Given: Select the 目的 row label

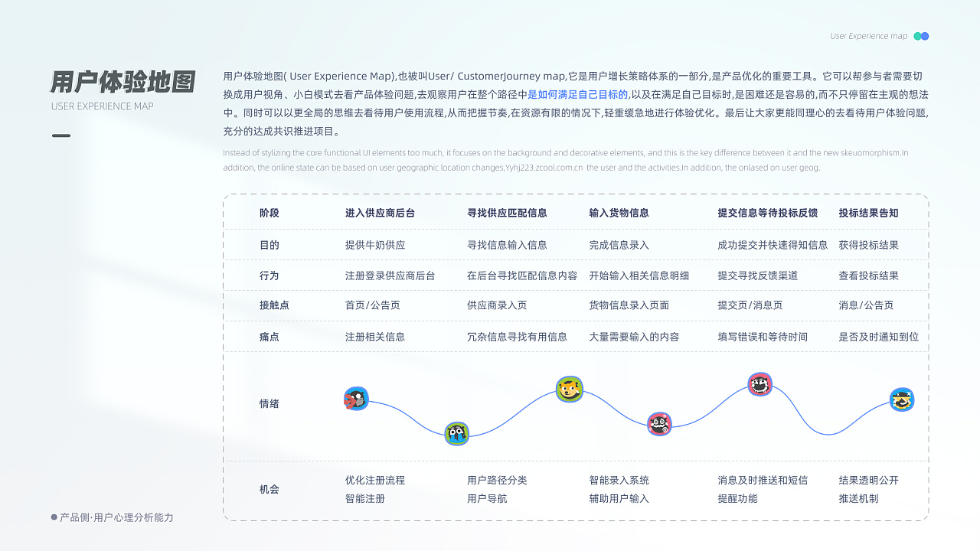Looking at the screenshot, I should click(269, 245).
